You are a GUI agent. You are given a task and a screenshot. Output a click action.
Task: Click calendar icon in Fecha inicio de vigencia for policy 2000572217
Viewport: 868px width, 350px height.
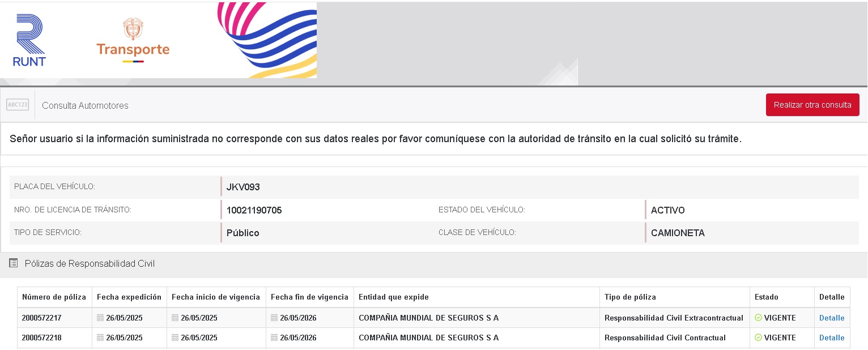coord(175,318)
